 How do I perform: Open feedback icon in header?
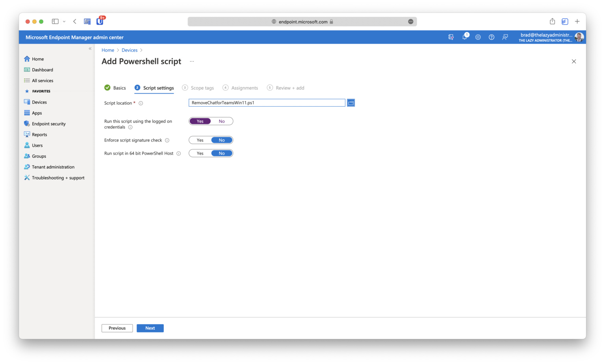pos(505,37)
